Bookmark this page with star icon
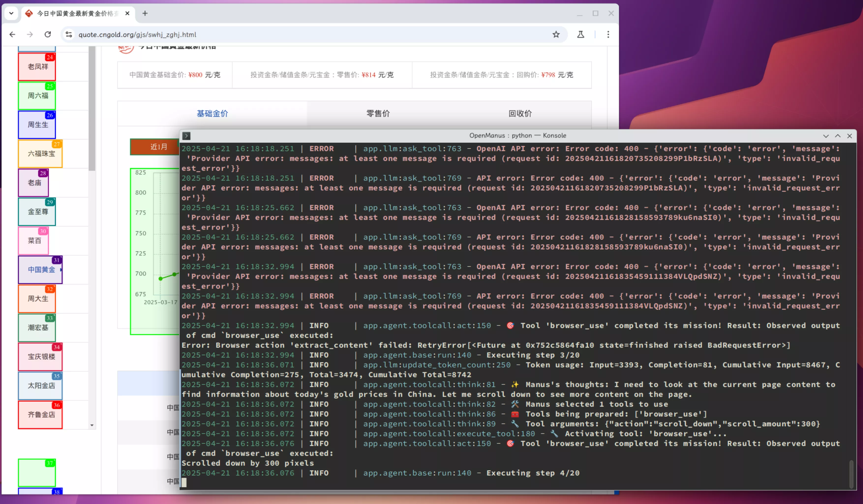 tap(556, 35)
